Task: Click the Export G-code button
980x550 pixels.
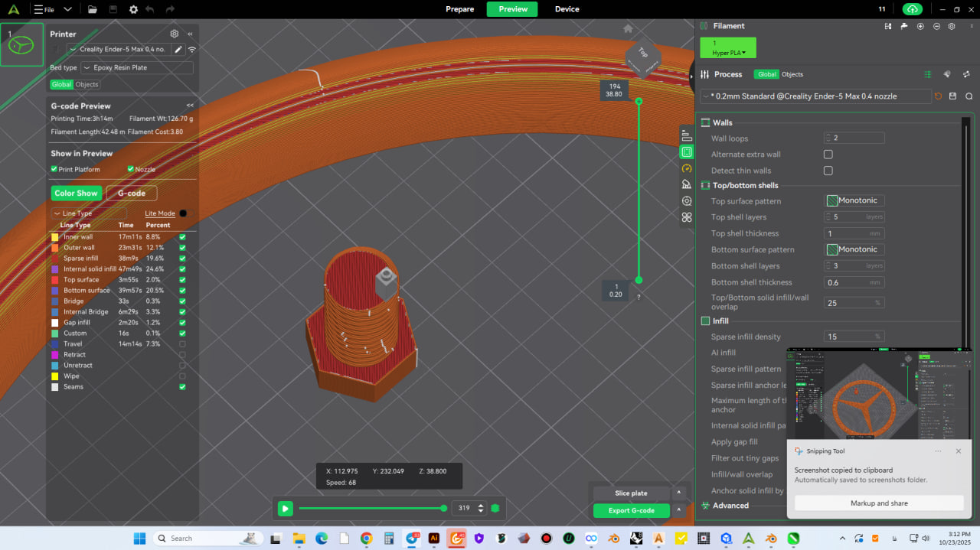Action: [x=631, y=510]
